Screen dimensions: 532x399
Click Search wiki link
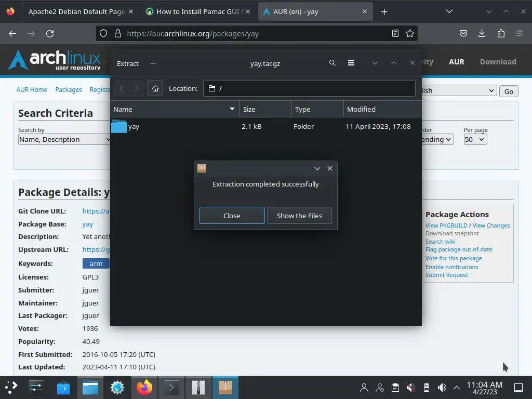click(441, 242)
